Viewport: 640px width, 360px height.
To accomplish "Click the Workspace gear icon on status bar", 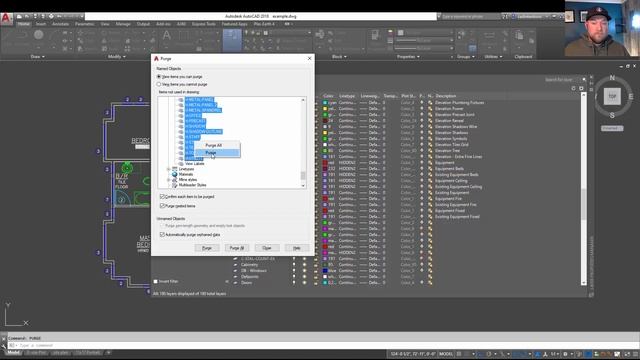I will [565, 354].
